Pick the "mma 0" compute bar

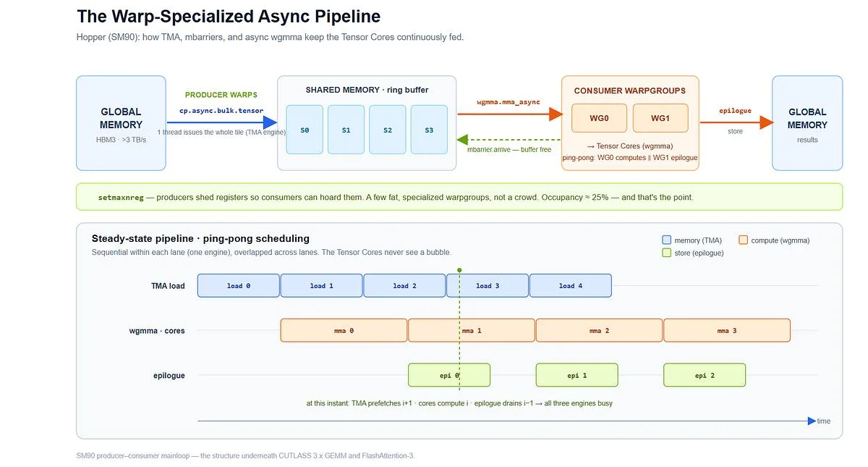coord(344,330)
